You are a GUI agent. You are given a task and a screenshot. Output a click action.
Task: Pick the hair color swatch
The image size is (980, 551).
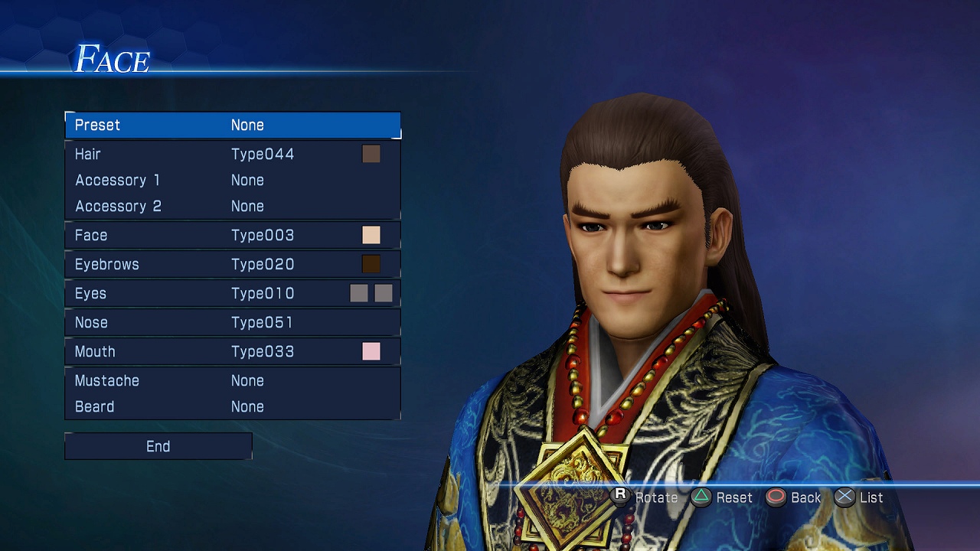click(x=371, y=154)
